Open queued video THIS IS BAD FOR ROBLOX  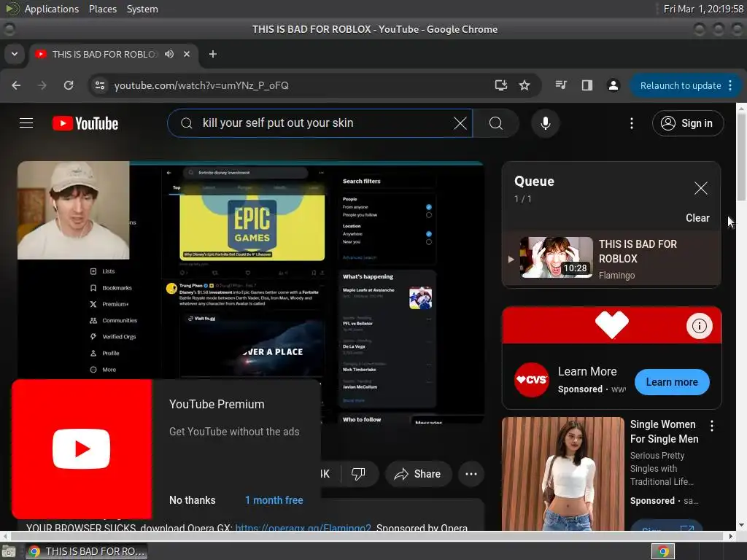(611, 259)
